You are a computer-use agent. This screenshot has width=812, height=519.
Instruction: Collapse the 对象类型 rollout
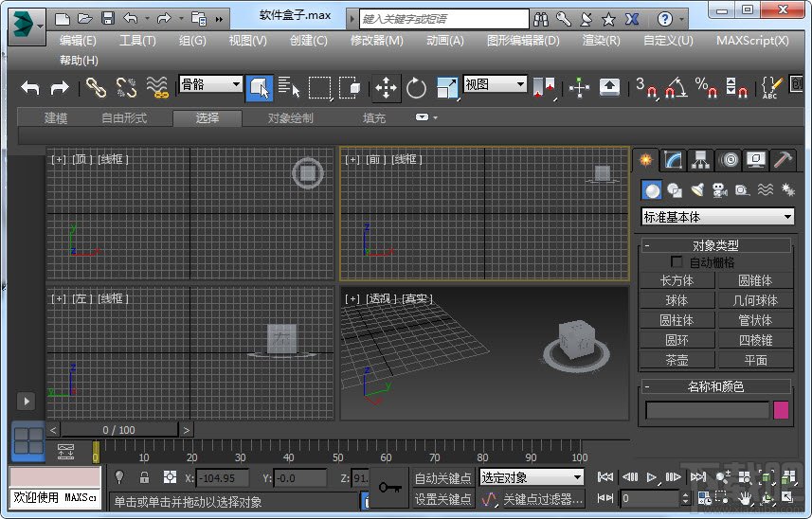click(715, 245)
